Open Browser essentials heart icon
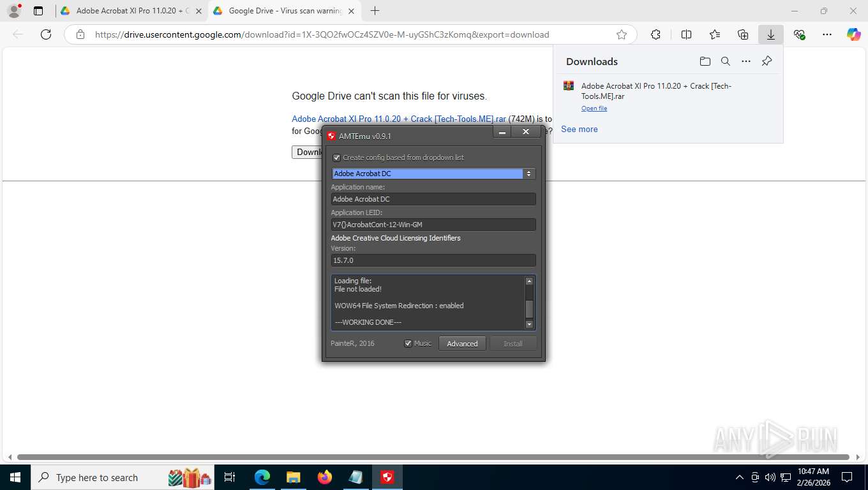This screenshot has width=868, height=490. [x=799, y=34]
